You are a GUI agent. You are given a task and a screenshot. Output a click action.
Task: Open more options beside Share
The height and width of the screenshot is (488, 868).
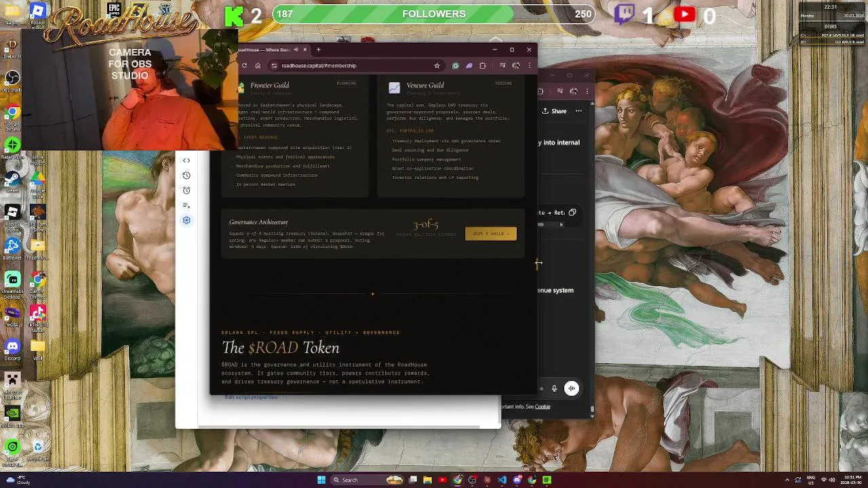point(578,111)
